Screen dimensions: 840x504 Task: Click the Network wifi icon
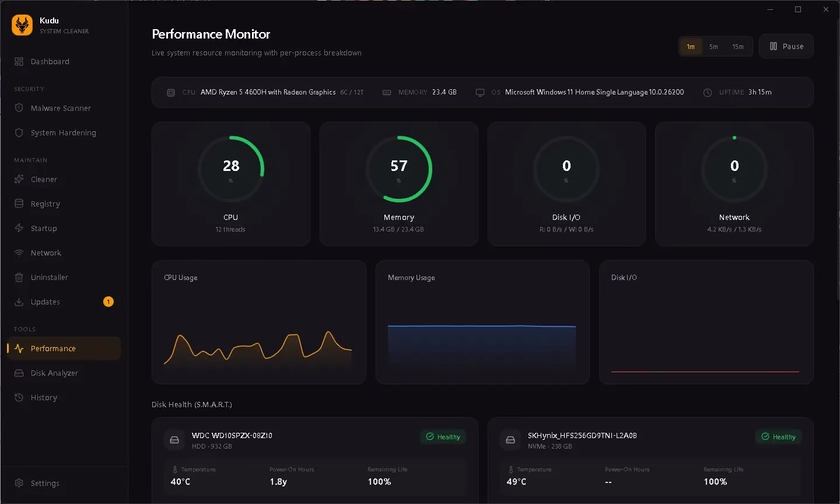19,253
